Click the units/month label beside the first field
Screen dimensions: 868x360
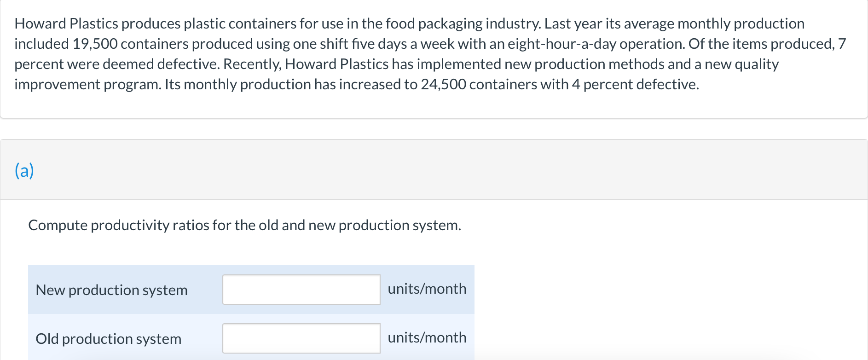tap(427, 289)
